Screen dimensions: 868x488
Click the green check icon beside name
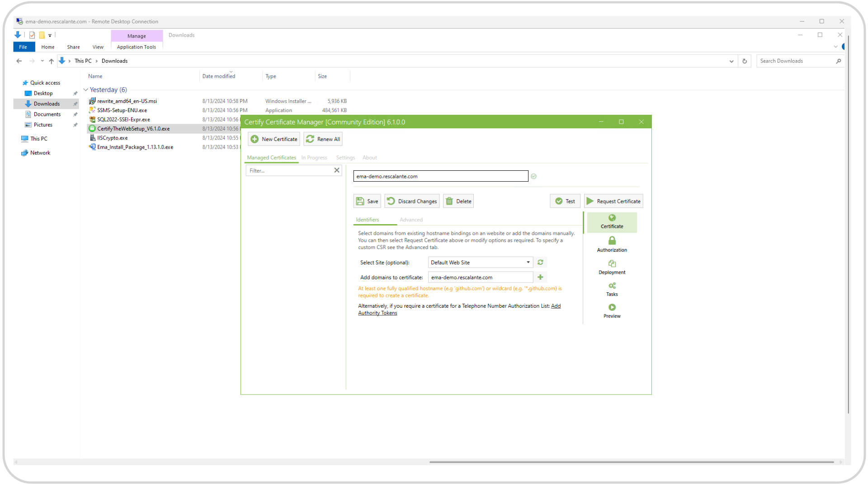pyautogui.click(x=534, y=176)
